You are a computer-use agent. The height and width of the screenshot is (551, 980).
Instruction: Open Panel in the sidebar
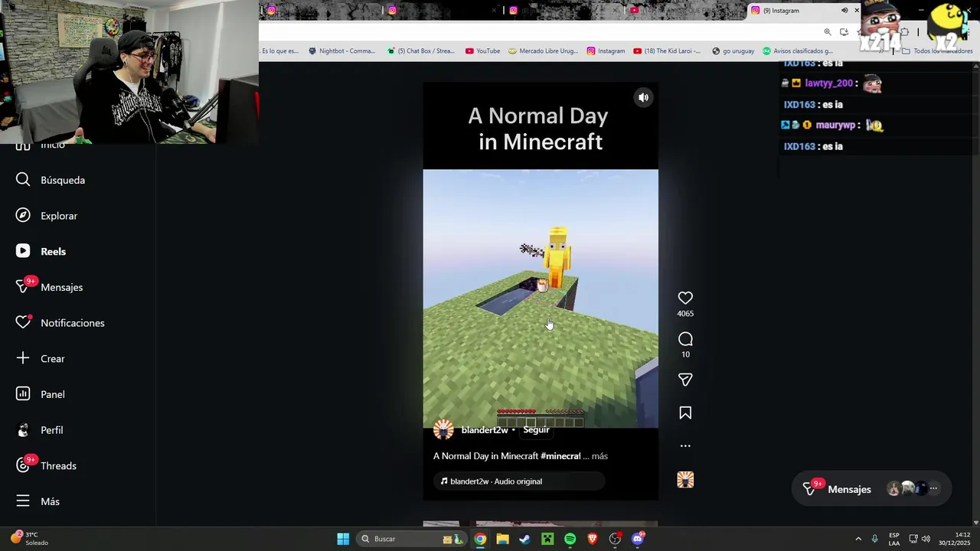pos(41,394)
